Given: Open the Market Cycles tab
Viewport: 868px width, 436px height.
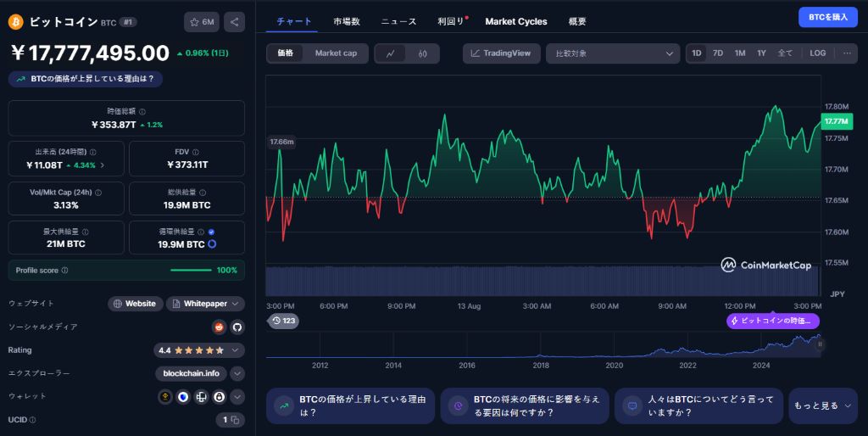Looking at the screenshot, I should tap(516, 21).
